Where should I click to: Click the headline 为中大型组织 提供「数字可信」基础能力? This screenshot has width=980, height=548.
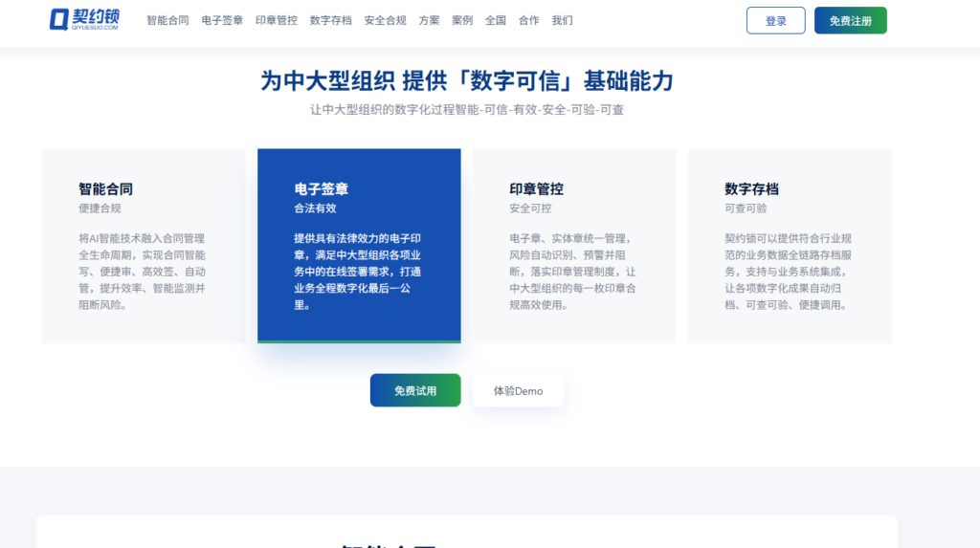[x=467, y=81]
